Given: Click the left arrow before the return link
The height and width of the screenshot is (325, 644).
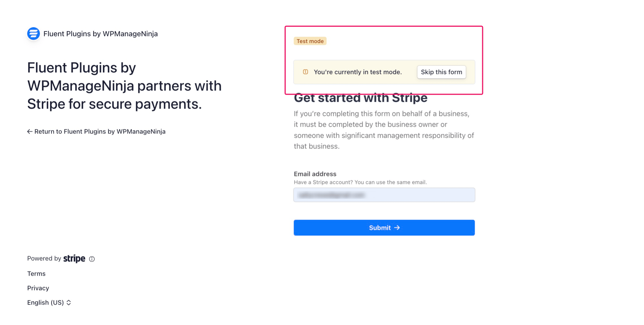Looking at the screenshot, I should [x=29, y=131].
